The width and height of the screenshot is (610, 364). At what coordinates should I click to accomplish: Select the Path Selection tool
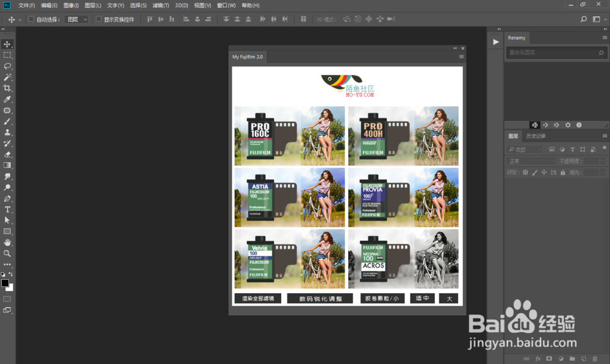[x=7, y=220]
